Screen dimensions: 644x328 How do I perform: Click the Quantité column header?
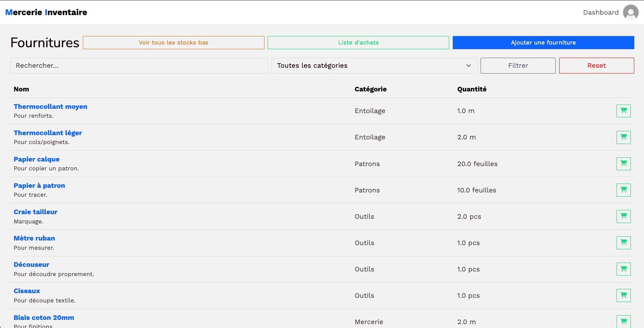pyautogui.click(x=472, y=89)
